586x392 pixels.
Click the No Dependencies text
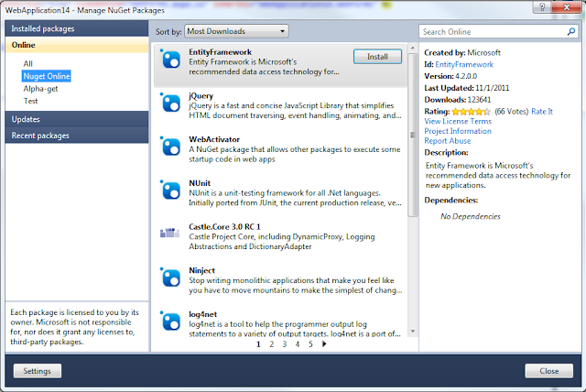click(470, 216)
